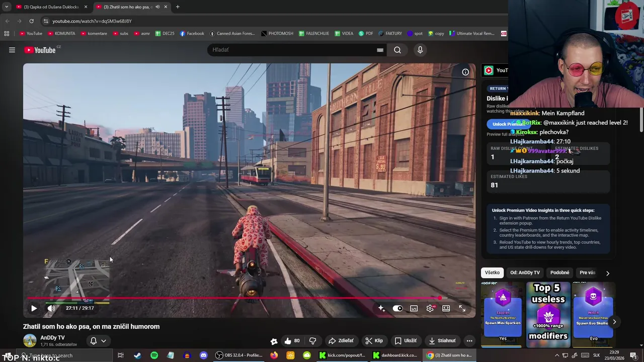Play the paused video
Viewport: 644px width, 362px height.
tap(34, 308)
